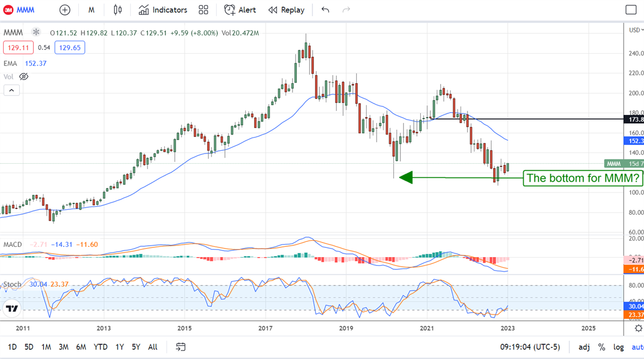The image size is (644, 359).
Task: Open the indicator templates grid icon
Action: pyautogui.click(x=203, y=10)
